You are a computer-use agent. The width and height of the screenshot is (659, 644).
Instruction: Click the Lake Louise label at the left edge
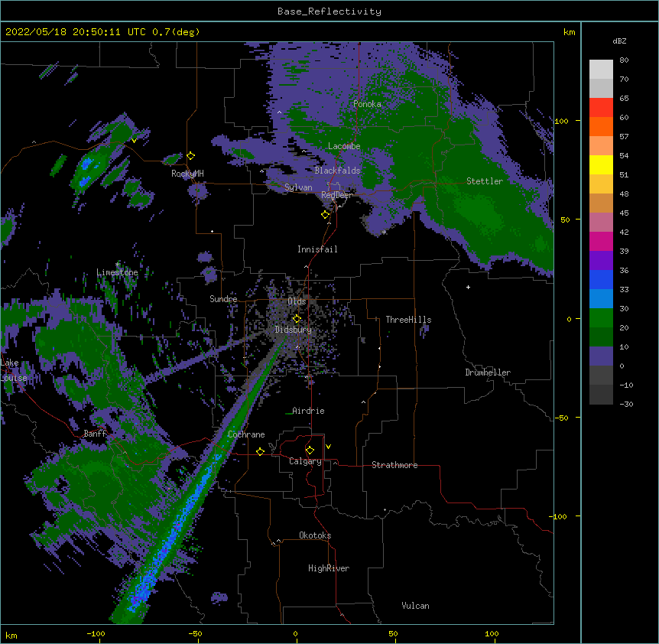(x=14, y=370)
